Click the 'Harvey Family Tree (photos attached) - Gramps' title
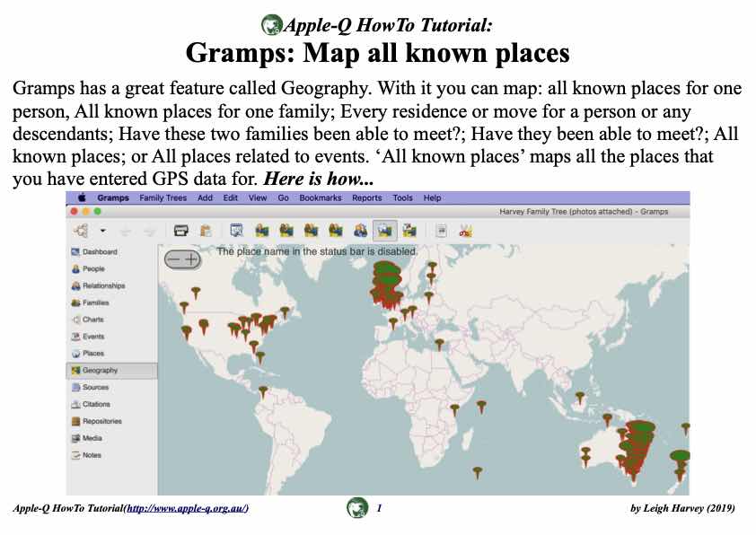Screen dimensions: 756x535 pyautogui.click(x=584, y=212)
